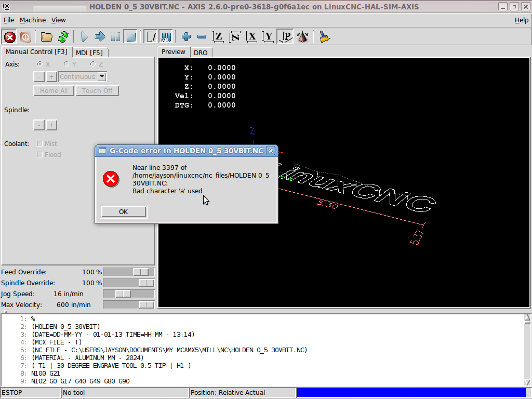Click 'Position: Relative Actual' in status bar
Image resolution: width=532 pixels, height=399 pixels.
click(x=243, y=393)
